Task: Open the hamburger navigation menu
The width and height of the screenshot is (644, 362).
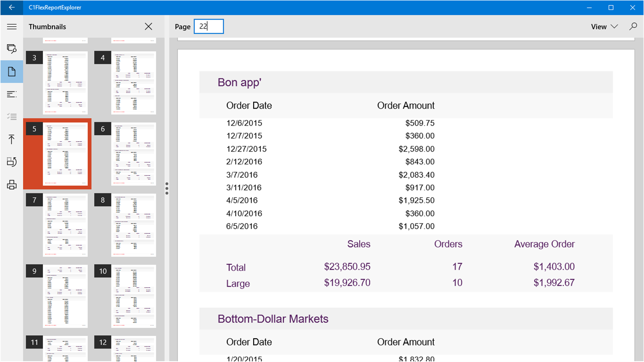Action: tap(12, 27)
